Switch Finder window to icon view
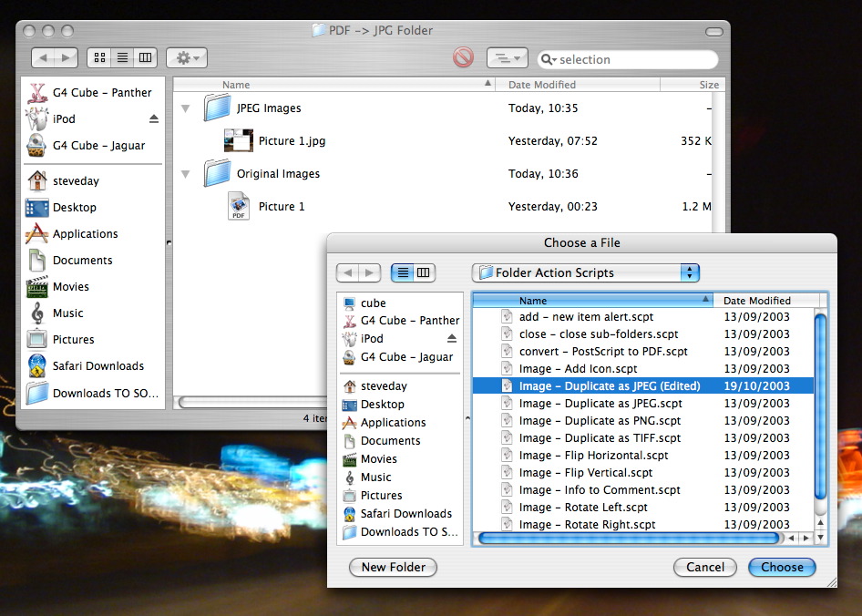This screenshot has height=616, width=862. tap(100, 58)
